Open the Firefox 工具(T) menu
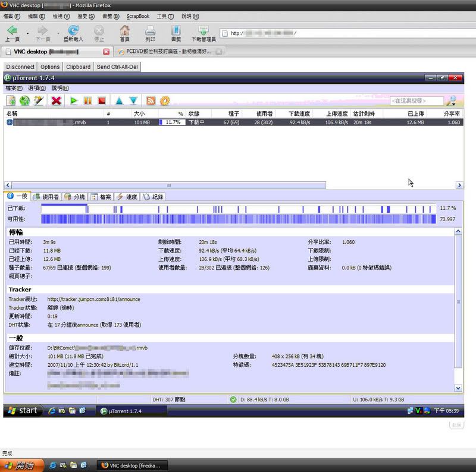 point(165,16)
